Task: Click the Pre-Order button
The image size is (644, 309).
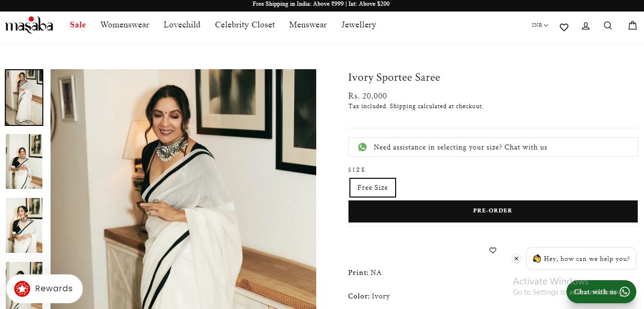Action: (x=492, y=211)
